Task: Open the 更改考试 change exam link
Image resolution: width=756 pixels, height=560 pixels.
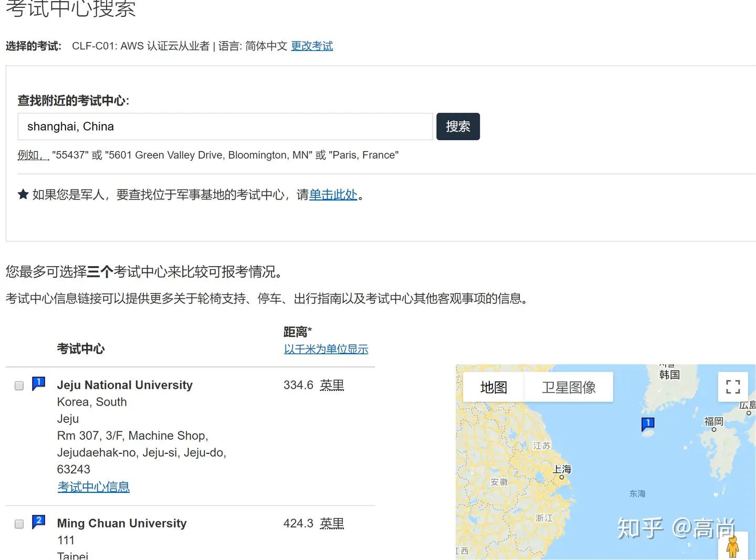Action: 312,46
